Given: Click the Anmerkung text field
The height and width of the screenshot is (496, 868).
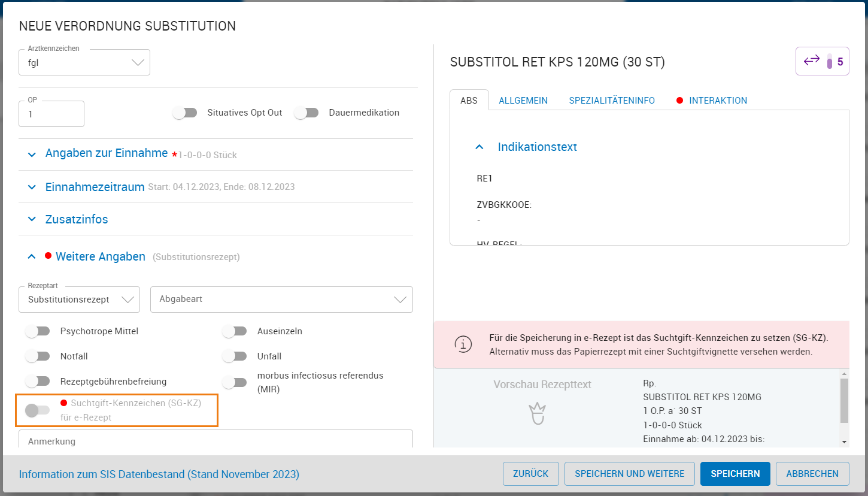Looking at the screenshot, I should [216, 439].
